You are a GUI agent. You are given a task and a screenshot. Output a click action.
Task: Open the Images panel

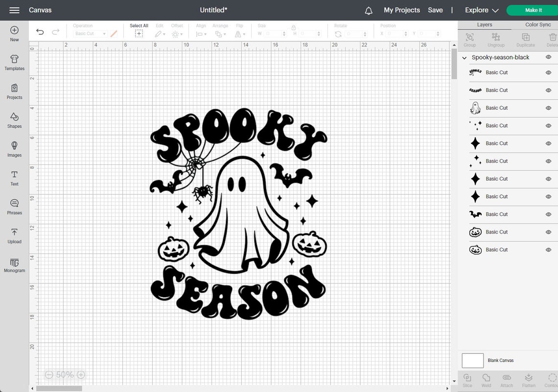(x=14, y=149)
